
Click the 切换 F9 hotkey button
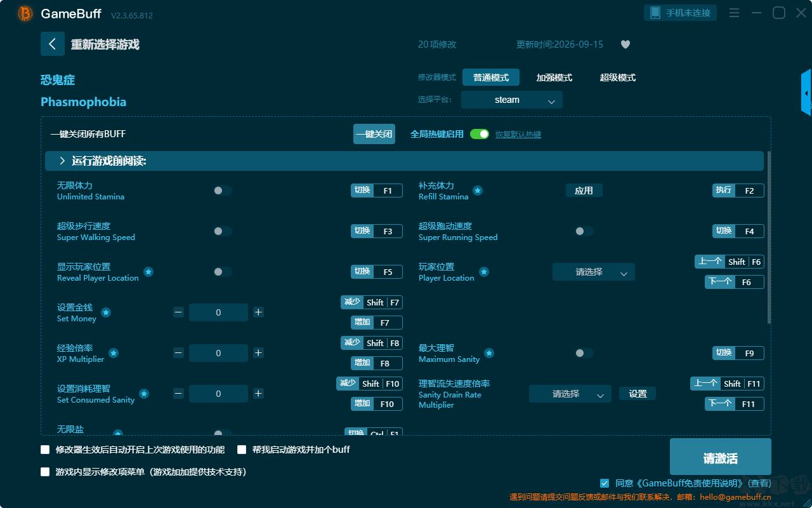coord(738,353)
